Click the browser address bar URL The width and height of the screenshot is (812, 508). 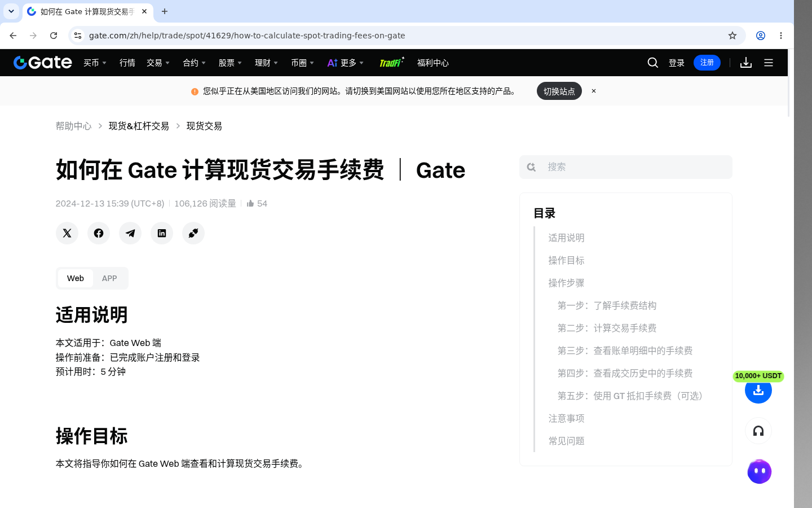click(x=247, y=36)
